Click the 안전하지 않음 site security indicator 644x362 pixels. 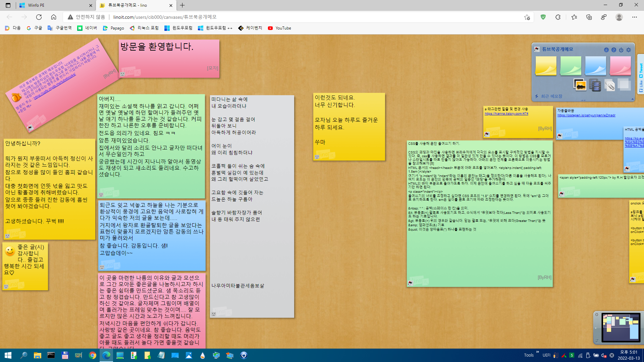pyautogui.click(x=87, y=17)
